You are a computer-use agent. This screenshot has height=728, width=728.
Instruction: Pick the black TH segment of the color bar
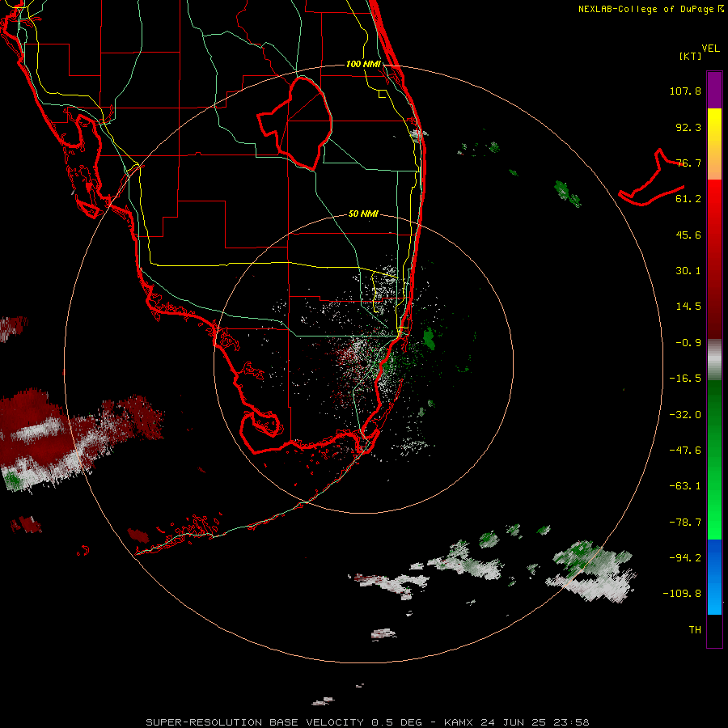click(714, 630)
